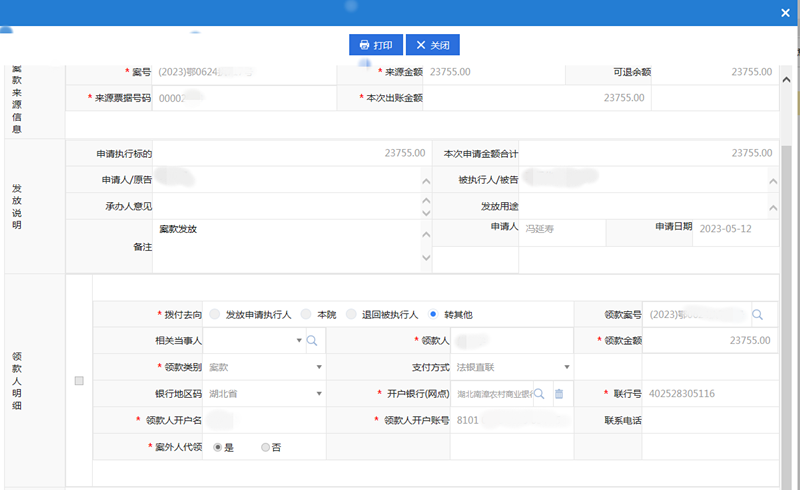Select the 发放申请执行人 radio option
This screenshot has width=800, height=490.
[215, 314]
